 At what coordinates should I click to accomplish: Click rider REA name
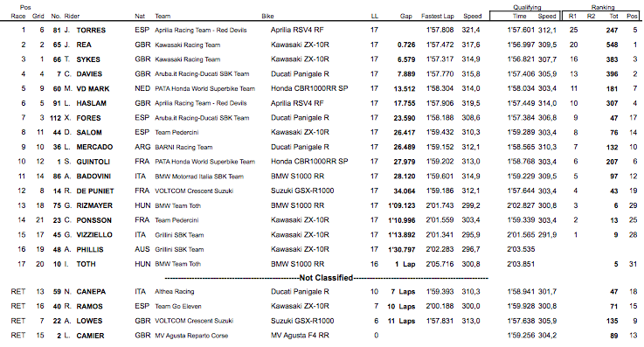click(84, 45)
